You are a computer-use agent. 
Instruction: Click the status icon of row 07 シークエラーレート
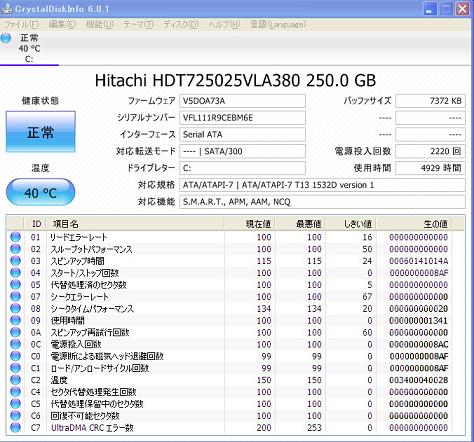[15, 297]
